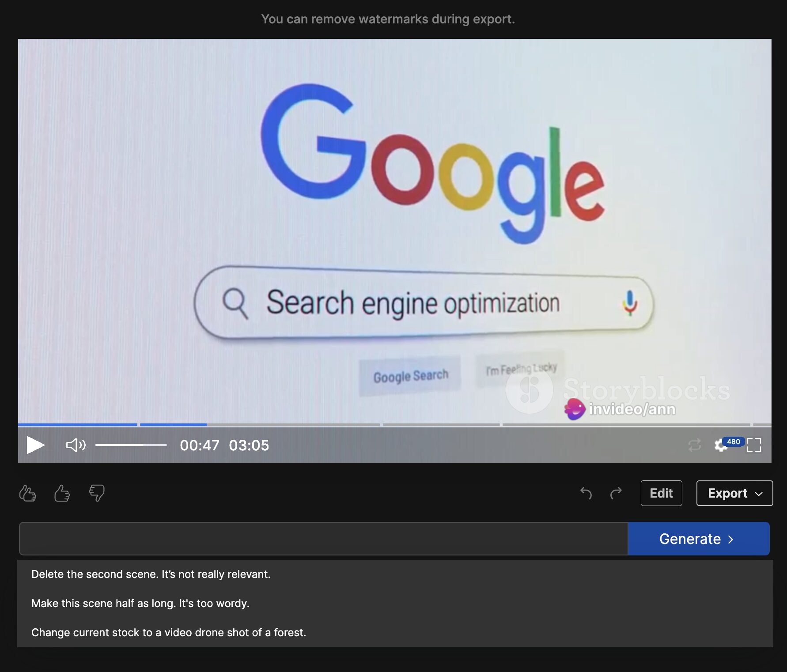
Task: Seek to the first scene segment on the progress bar
Action: tap(78, 425)
